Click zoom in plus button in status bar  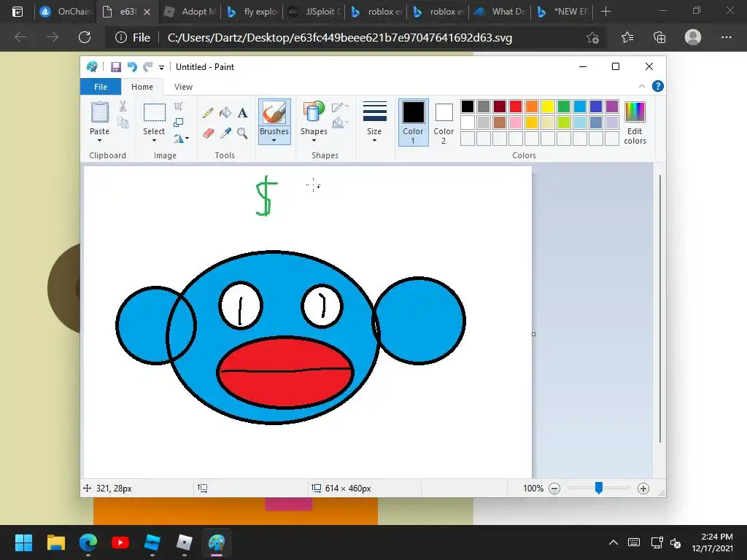[x=643, y=488]
